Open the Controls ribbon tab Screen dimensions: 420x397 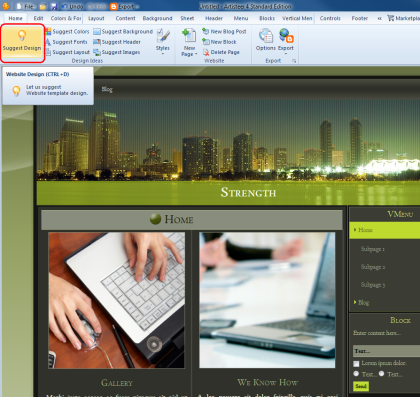pyautogui.click(x=330, y=18)
